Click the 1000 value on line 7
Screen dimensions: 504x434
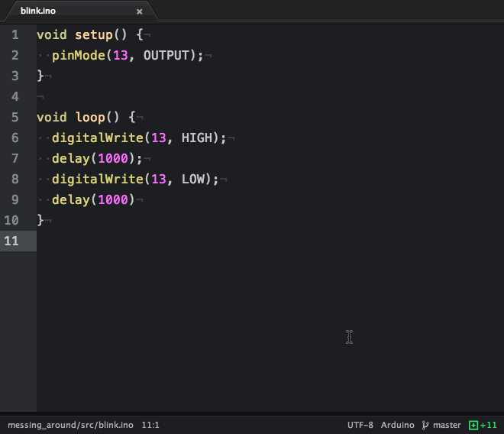pyautogui.click(x=113, y=158)
